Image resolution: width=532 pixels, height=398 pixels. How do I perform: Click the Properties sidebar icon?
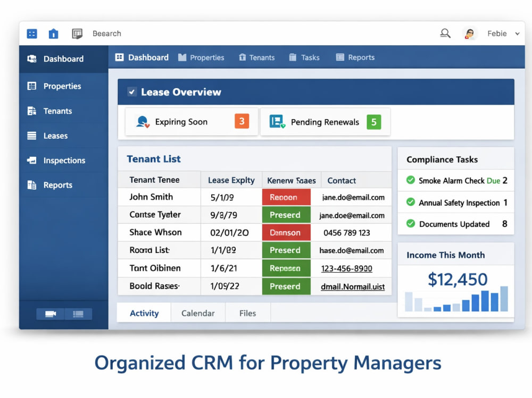tap(32, 86)
